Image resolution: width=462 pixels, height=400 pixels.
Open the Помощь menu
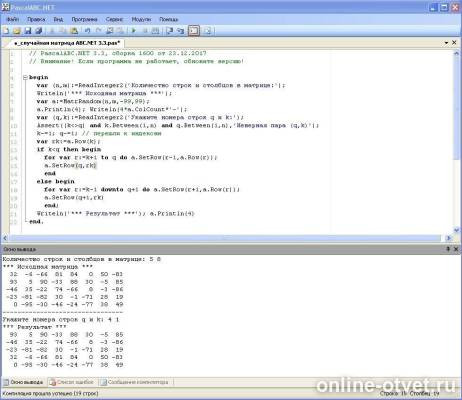click(x=168, y=19)
